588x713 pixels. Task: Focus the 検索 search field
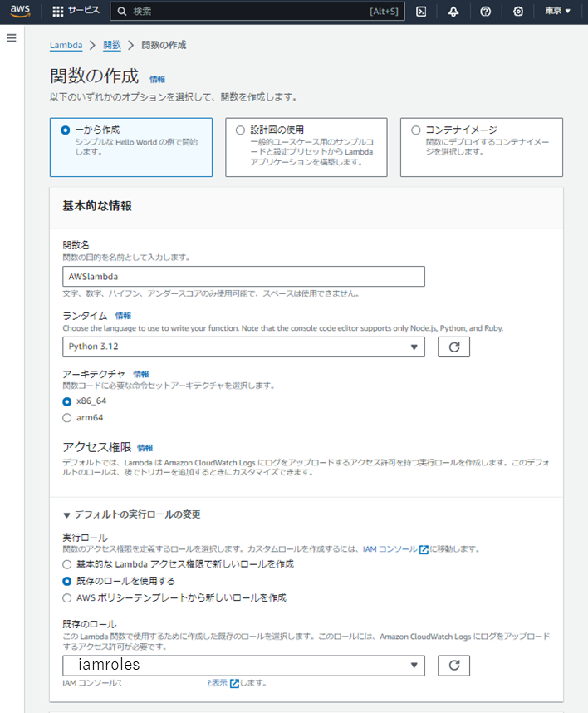click(257, 12)
